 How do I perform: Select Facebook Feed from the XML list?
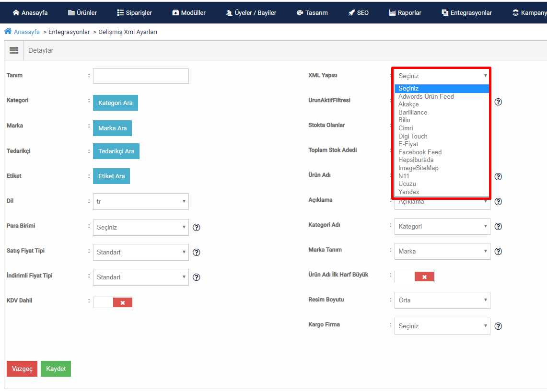[442, 152]
